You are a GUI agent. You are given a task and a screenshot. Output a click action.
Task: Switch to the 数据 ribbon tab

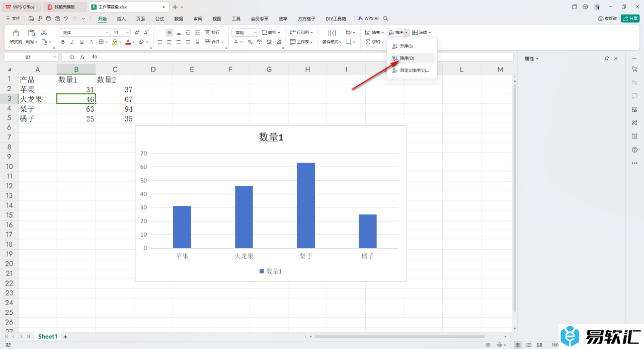pyautogui.click(x=179, y=19)
